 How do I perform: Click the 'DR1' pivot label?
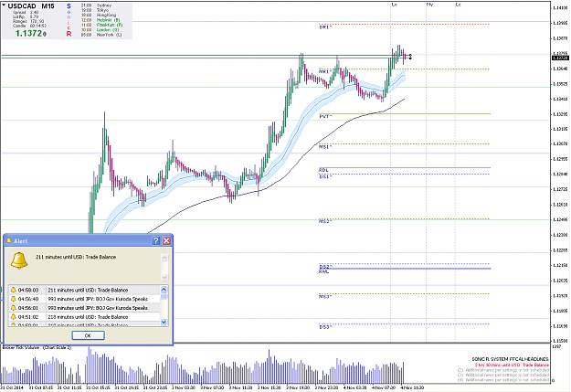click(x=325, y=27)
